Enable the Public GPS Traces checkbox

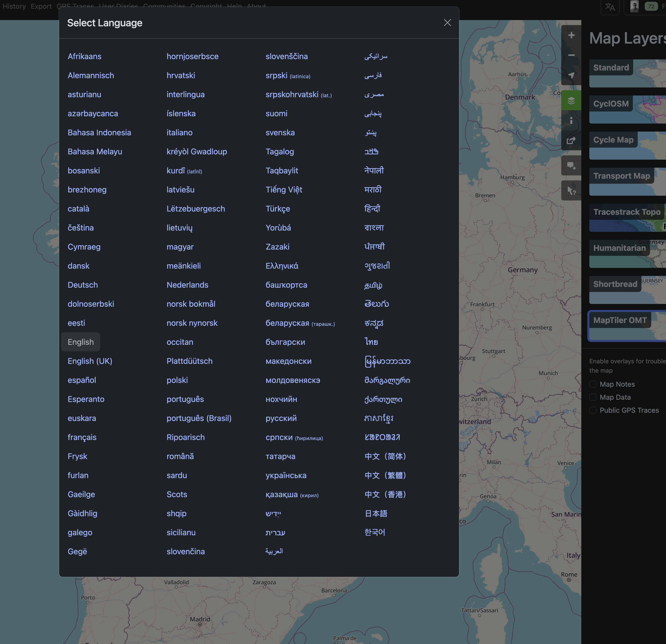click(593, 410)
